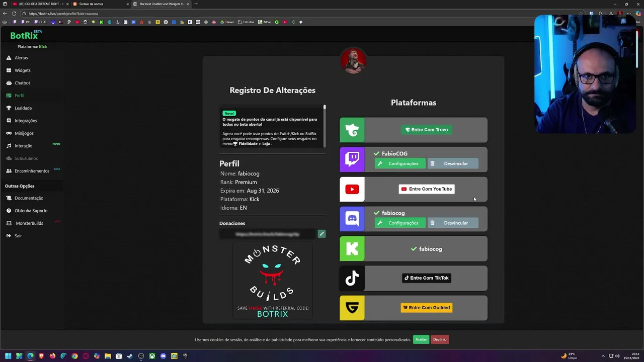
Task: Click the blurred donation link field
Action: (268, 234)
